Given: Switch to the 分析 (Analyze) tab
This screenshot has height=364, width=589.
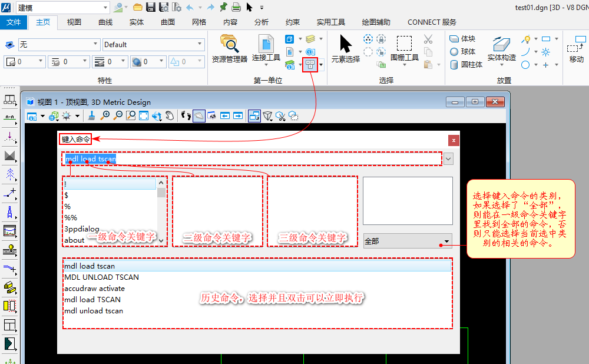Looking at the screenshot, I should tap(261, 22).
